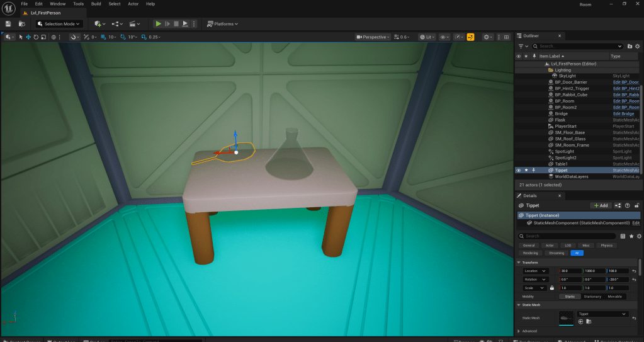The image size is (644, 342).
Task: Click the Outliner settings gear icon
Action: tap(638, 46)
